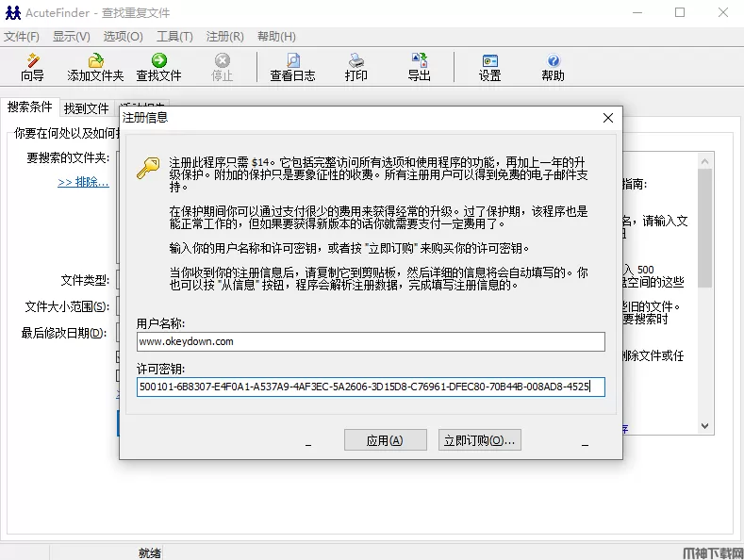Click scroll up arrow in guide panel
Viewport: 744px width, 560px height.
tap(705, 162)
